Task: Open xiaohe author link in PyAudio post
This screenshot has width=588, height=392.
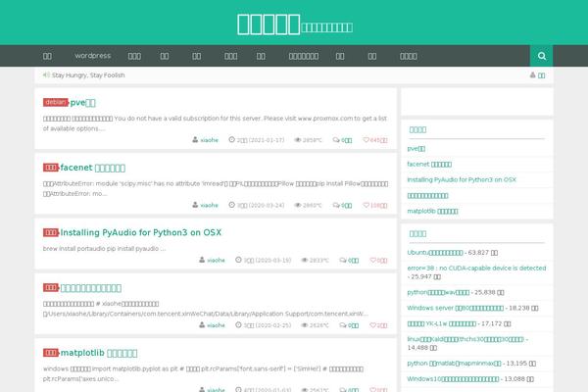Action: pos(216,260)
